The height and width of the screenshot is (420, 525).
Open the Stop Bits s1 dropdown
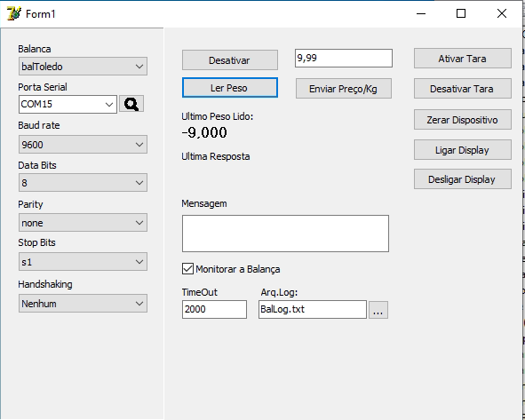[83, 262]
